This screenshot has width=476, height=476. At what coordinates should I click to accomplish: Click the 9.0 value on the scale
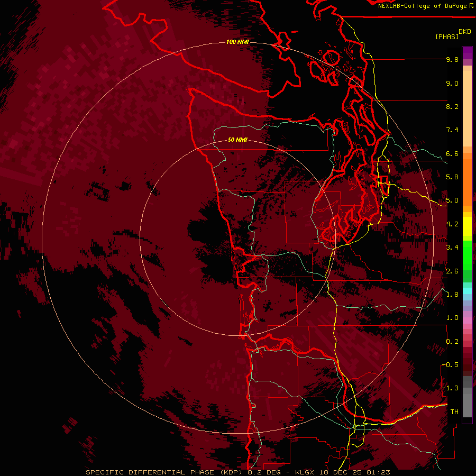[452, 83]
